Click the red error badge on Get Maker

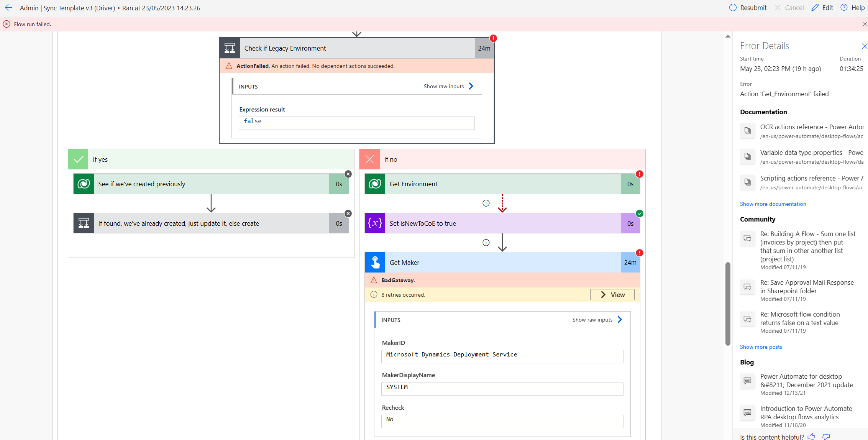click(639, 253)
